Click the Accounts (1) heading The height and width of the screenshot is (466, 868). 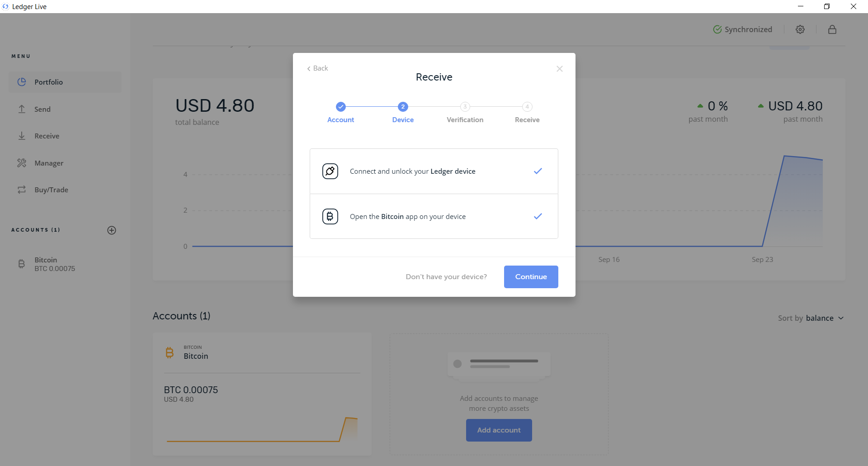[x=181, y=316]
